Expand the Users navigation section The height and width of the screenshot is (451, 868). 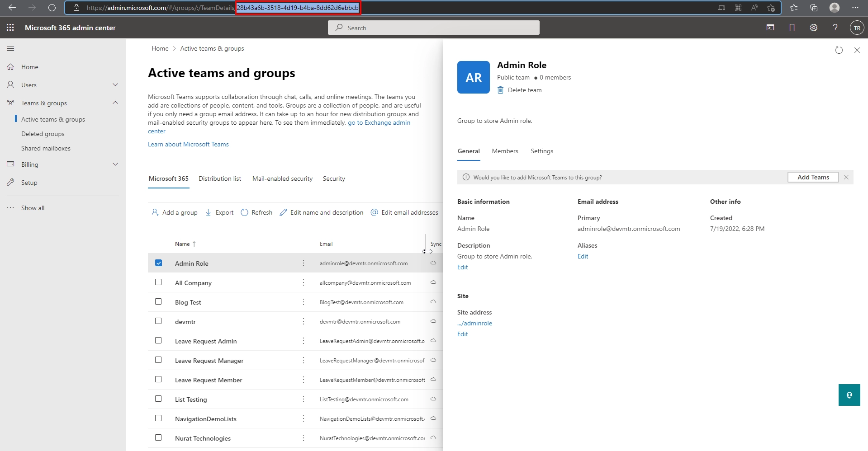pyautogui.click(x=115, y=85)
